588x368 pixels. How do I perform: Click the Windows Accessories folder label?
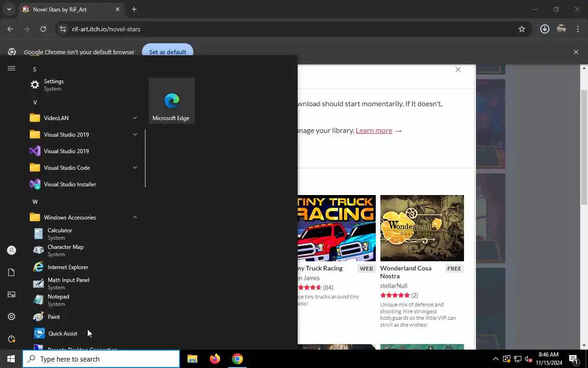[x=70, y=217]
